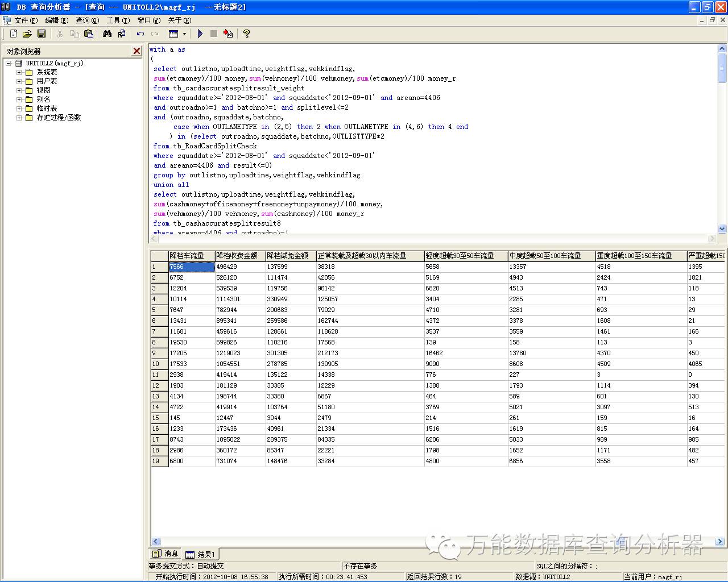The image size is (728, 582).
Task: Select cell 1219023 in row 9
Action: (240, 353)
